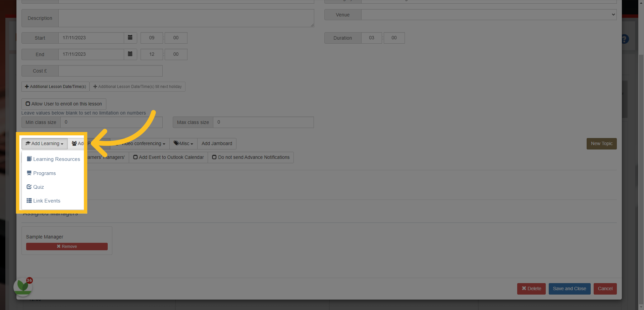The height and width of the screenshot is (310, 644).
Task: Remove Sample Manager from assigned managers
Action: point(67,247)
